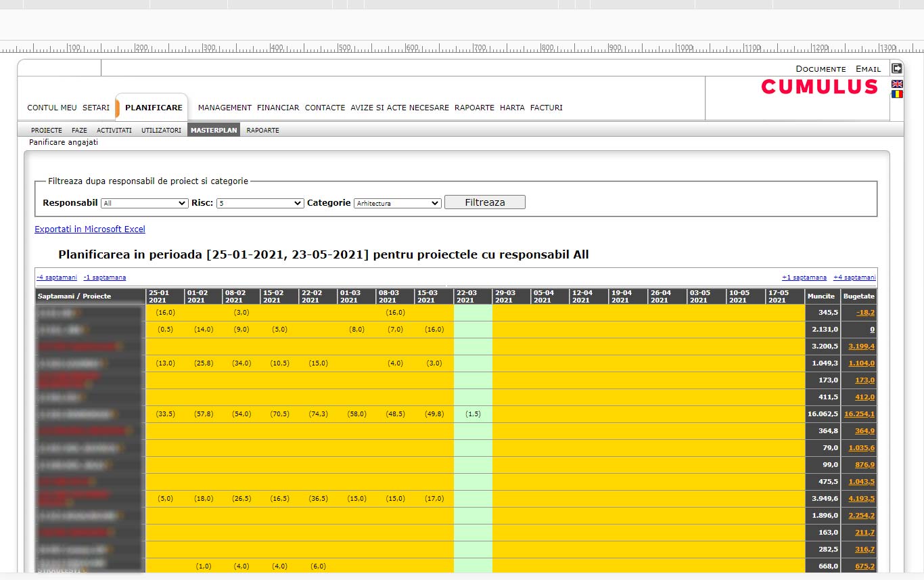Click the Filtreaza button
Viewport: 924px width, 580px height.
click(x=485, y=202)
